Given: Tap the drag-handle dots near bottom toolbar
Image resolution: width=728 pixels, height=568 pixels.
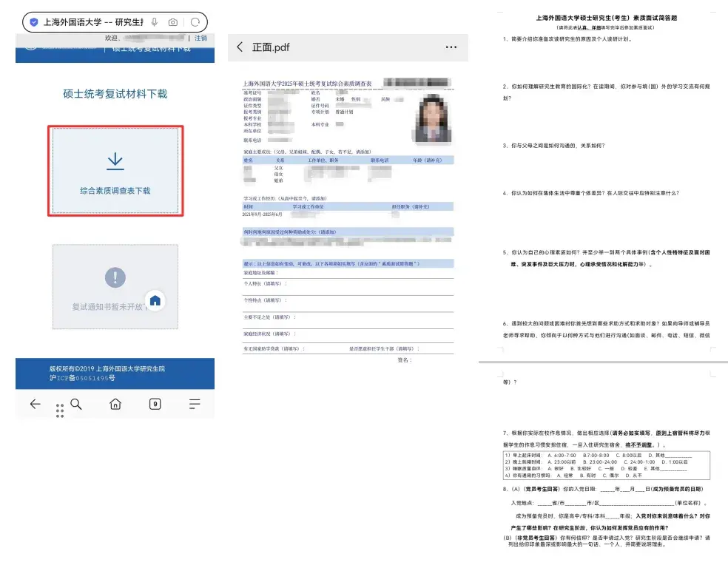Looking at the screenshot, I should click(59, 411).
